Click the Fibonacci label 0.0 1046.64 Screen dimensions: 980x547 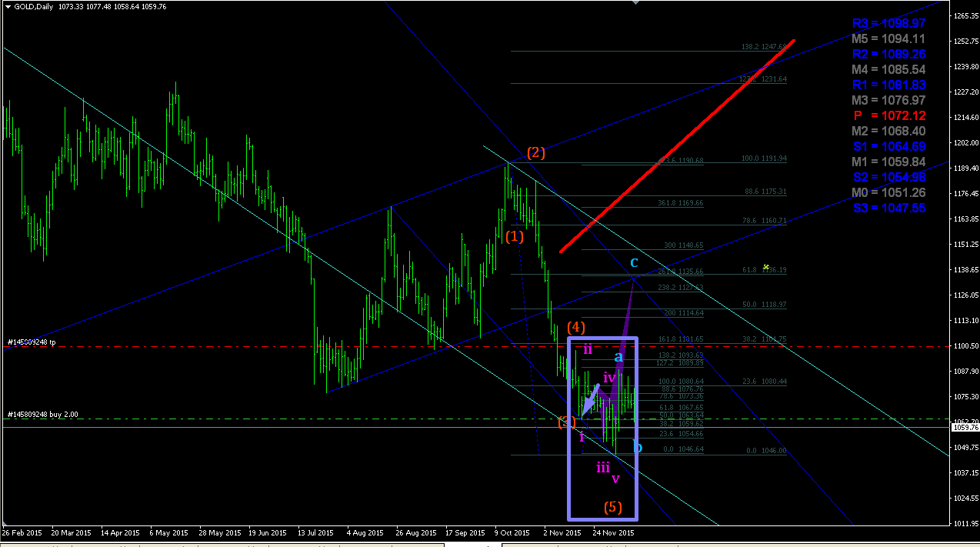683,449
